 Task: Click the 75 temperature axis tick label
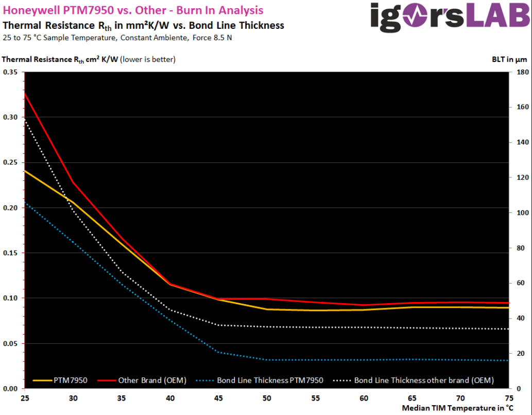coord(509,398)
